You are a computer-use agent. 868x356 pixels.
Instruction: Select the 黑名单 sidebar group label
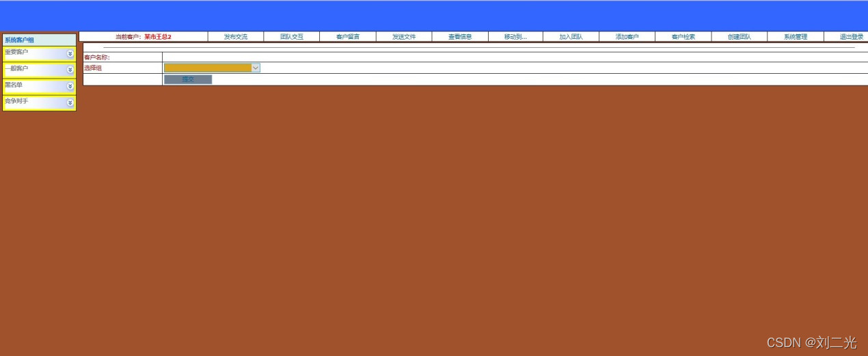pyautogui.click(x=14, y=85)
